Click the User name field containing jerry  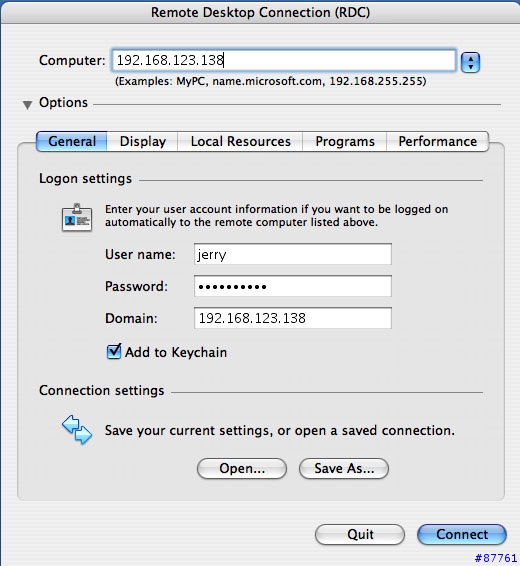[x=293, y=254]
